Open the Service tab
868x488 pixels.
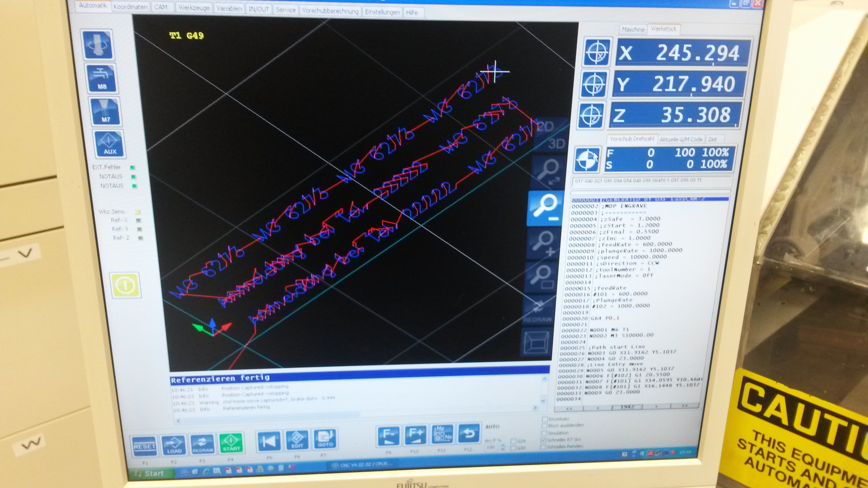point(286,10)
